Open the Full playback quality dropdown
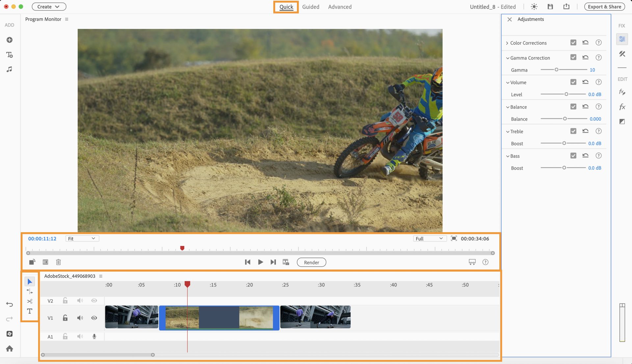Image resolution: width=632 pixels, height=364 pixels. point(430,238)
